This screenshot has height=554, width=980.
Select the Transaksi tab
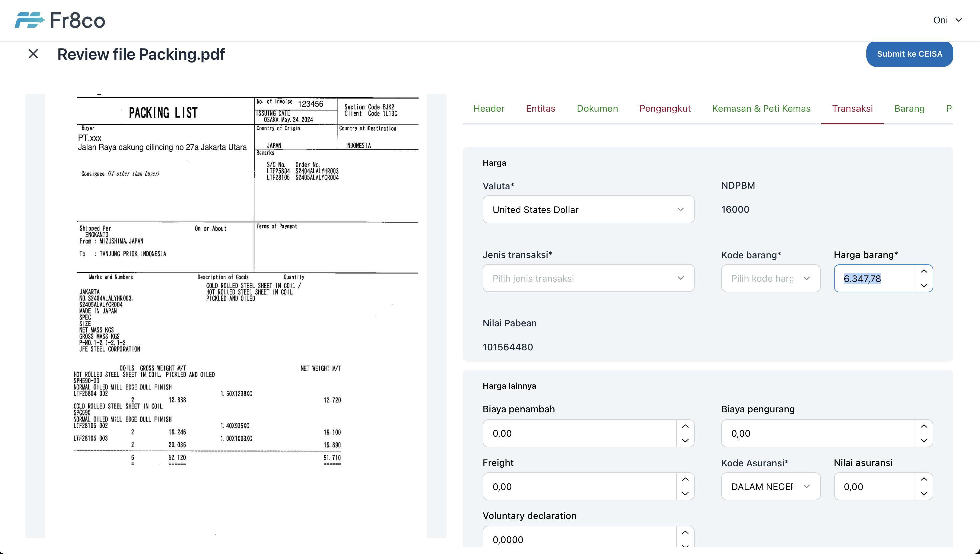[852, 109]
